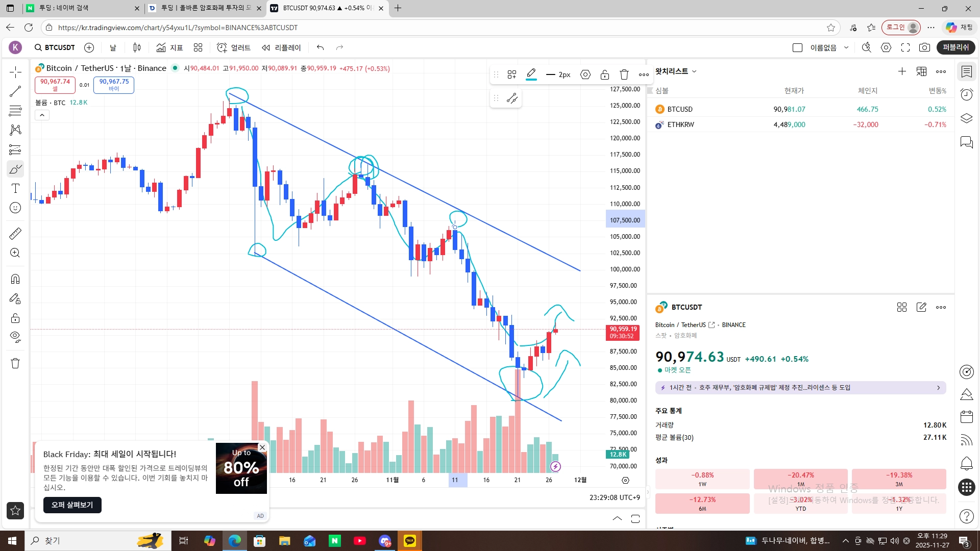The height and width of the screenshot is (551, 980).
Task: Click the 오퍼 살펴보기 button
Action: coord(72,505)
